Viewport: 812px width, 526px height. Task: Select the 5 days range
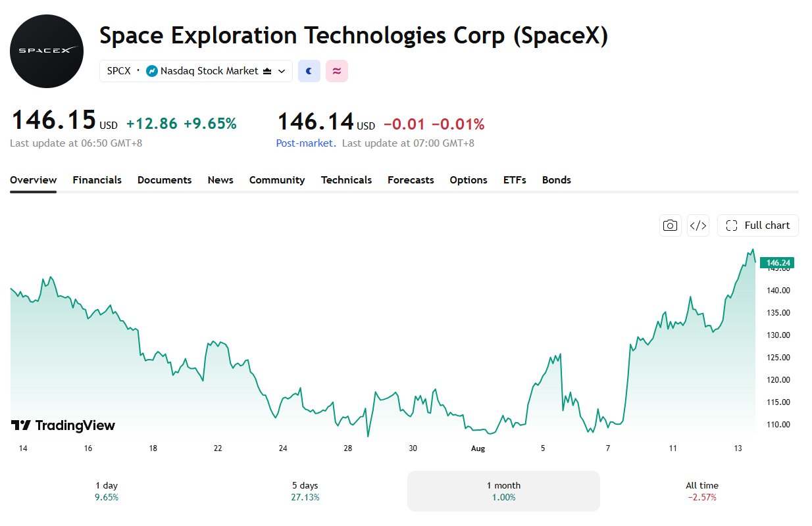point(305,491)
